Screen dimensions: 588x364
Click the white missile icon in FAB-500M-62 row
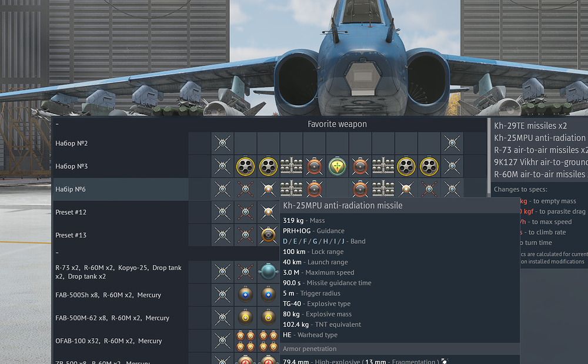coord(222,318)
